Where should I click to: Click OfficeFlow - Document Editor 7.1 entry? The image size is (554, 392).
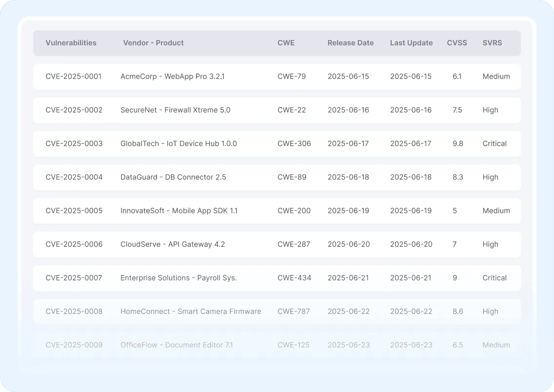(177, 345)
